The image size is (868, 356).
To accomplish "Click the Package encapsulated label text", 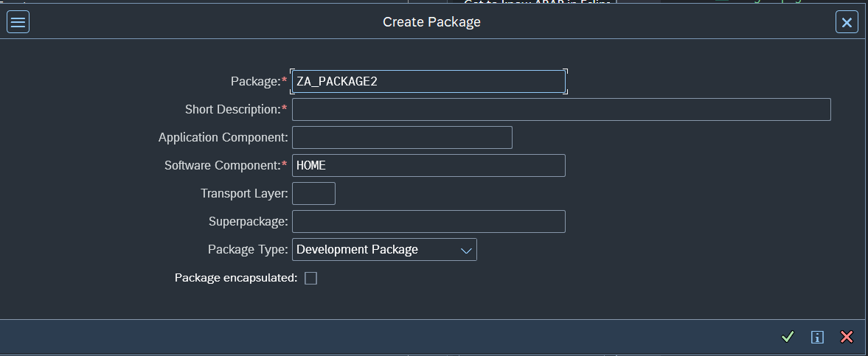I will 235,278.
